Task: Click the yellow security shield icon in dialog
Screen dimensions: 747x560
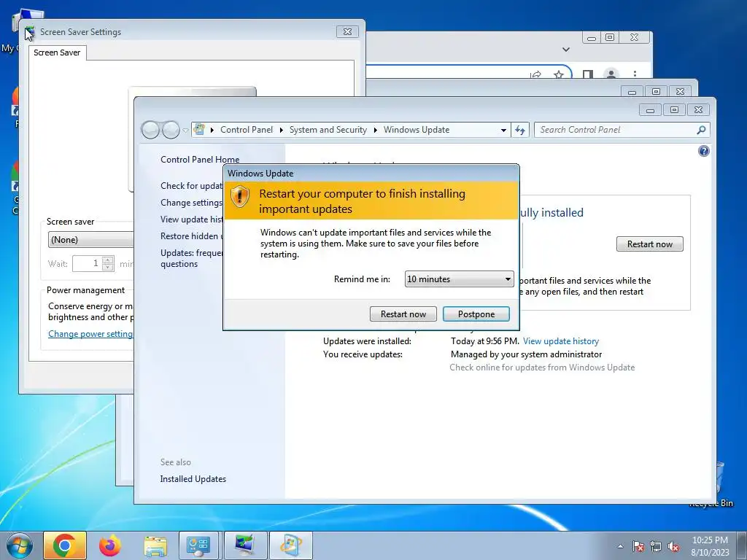Action: (x=240, y=196)
